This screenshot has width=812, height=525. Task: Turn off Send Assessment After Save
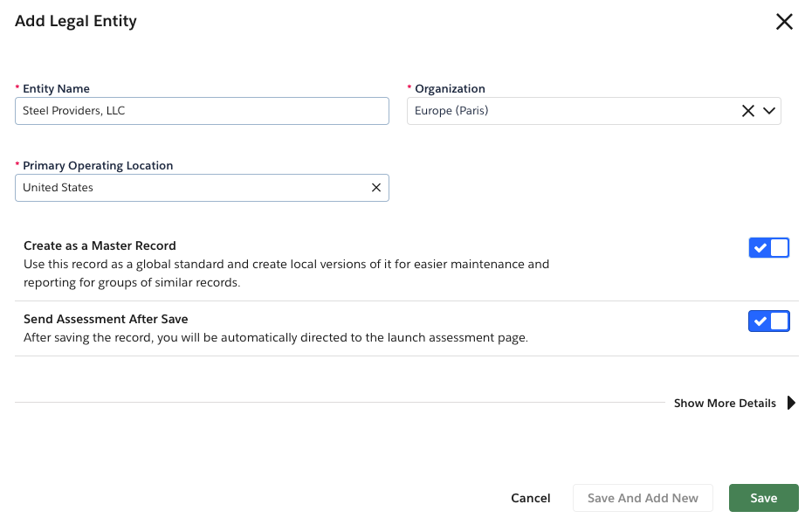coord(768,321)
